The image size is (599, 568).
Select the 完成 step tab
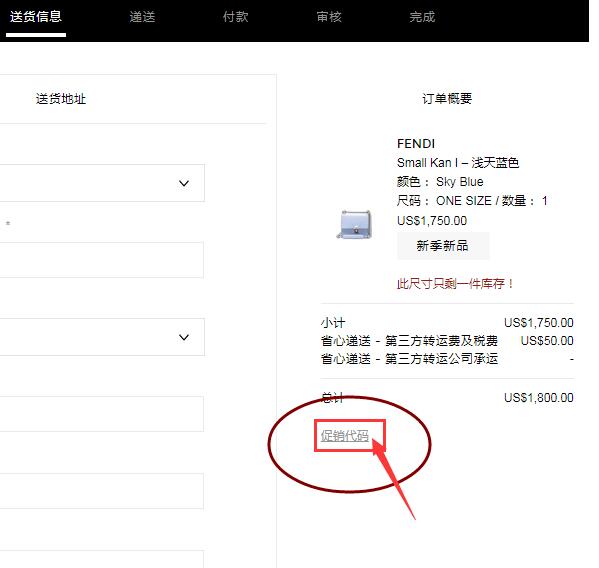[x=422, y=17]
